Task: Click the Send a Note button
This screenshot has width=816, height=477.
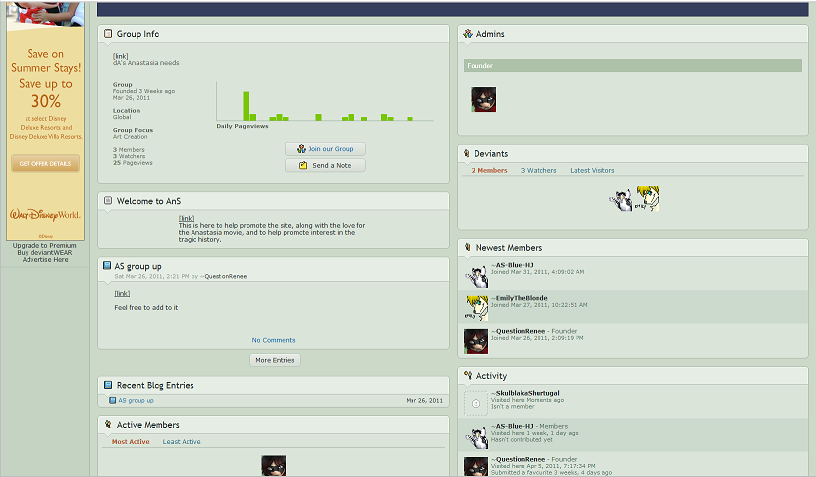Action: coord(325,165)
